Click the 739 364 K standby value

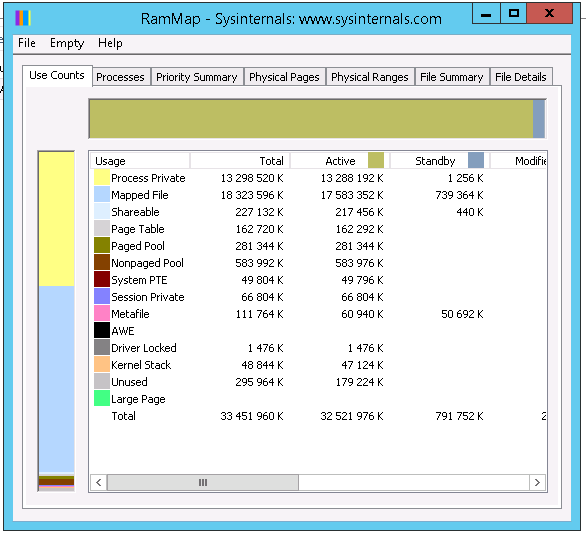pyautogui.click(x=459, y=195)
